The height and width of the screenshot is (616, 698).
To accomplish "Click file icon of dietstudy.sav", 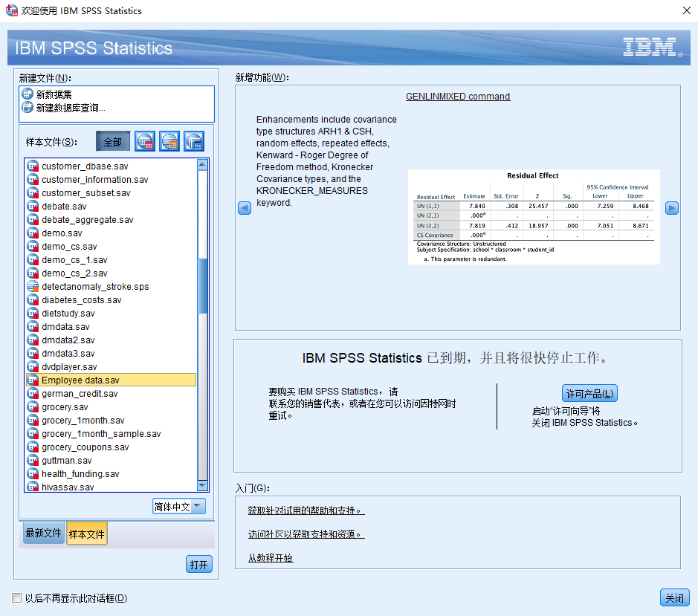I will click(33, 313).
